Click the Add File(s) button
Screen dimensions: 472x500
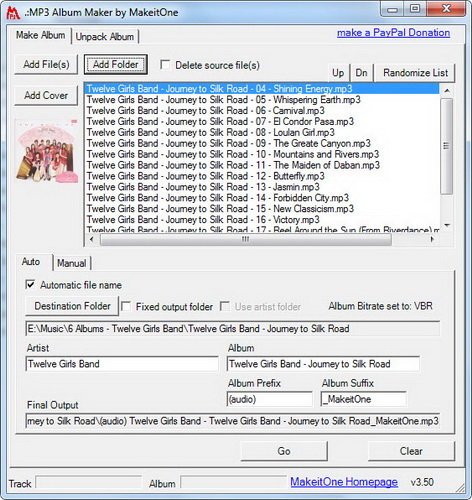46,64
